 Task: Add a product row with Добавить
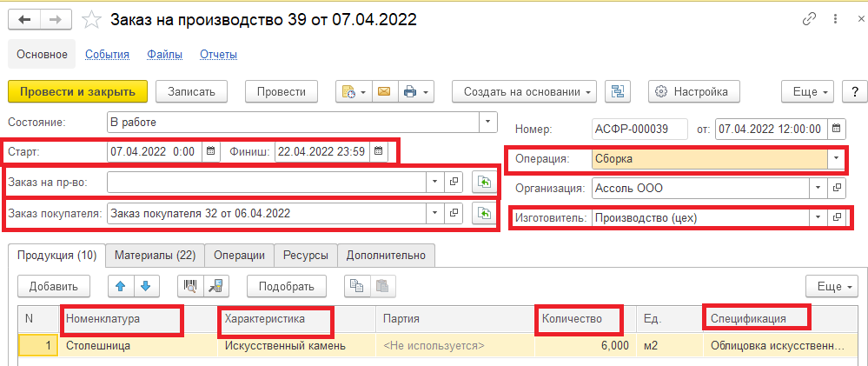54,286
